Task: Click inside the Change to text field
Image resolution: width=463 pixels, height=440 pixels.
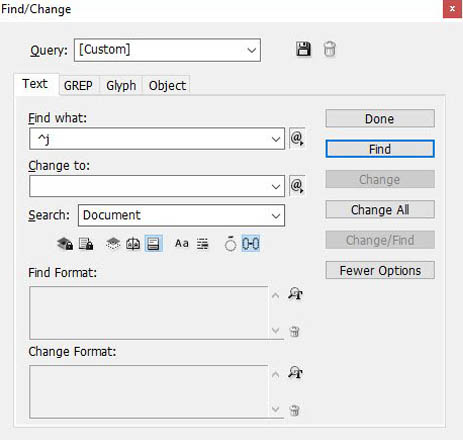Action: 150,186
